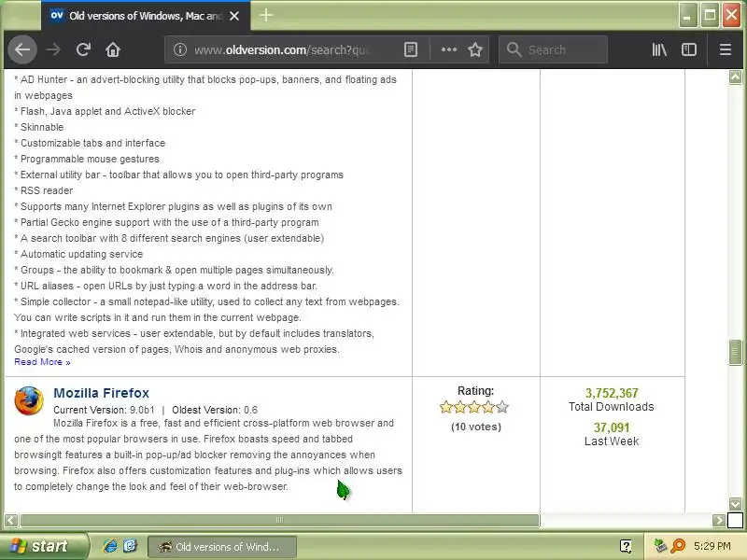The image size is (747, 560).
Task: Open the Mozilla Firefox program link
Action: click(x=101, y=393)
